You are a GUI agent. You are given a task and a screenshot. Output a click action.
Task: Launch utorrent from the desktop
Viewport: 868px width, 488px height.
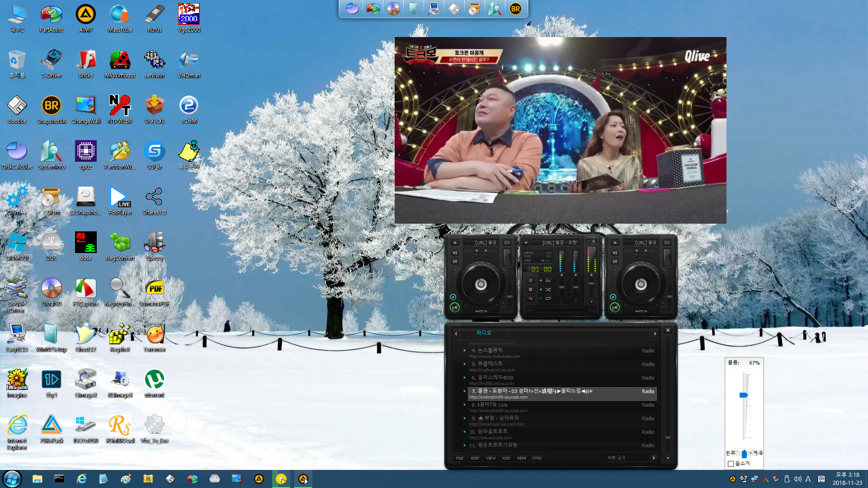(154, 384)
